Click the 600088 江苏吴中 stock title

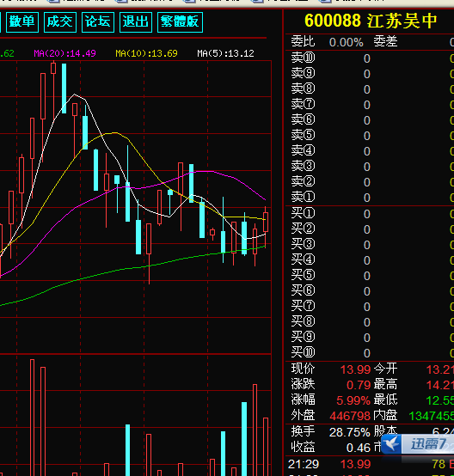[371, 21]
